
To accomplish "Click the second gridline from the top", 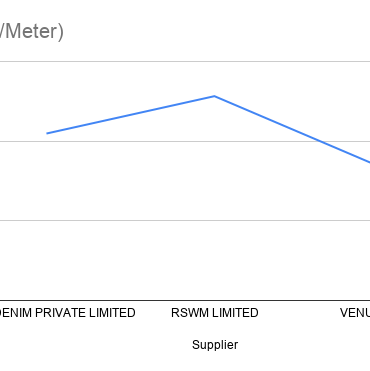I will coord(185,141).
